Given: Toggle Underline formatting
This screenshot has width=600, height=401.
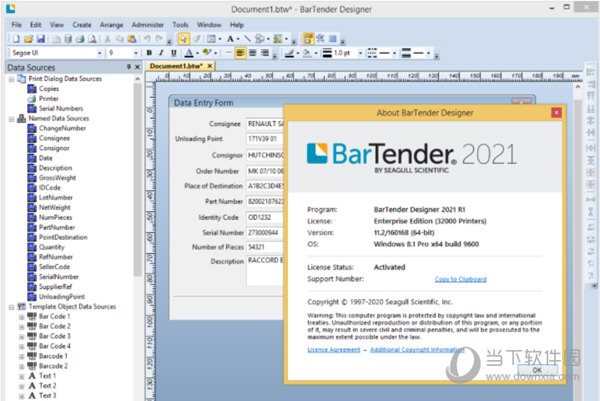Looking at the screenshot, I should [173, 53].
